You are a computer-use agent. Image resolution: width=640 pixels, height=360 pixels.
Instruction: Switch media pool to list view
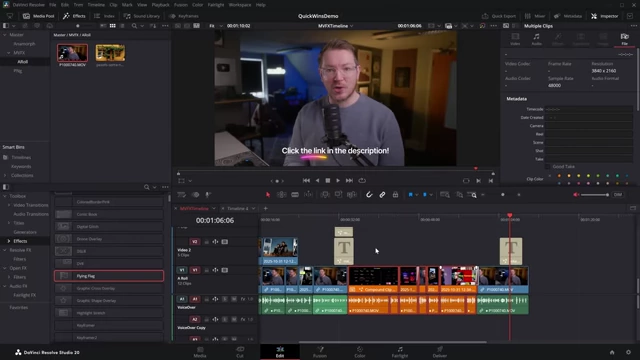(122, 26)
